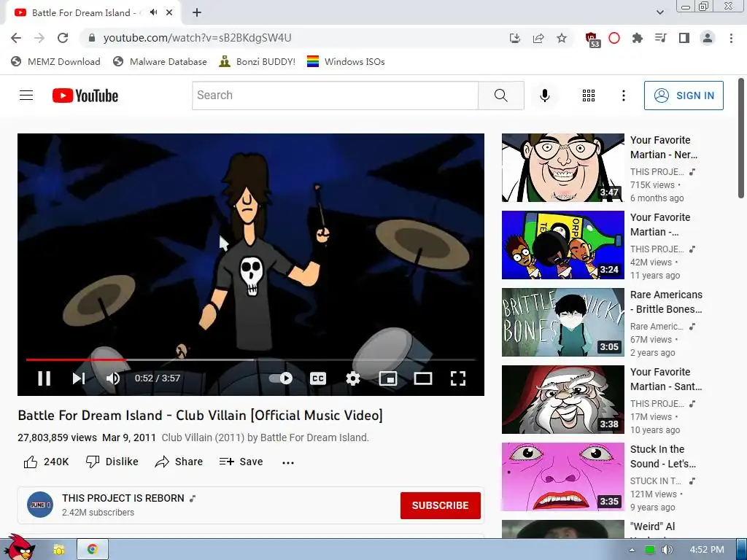This screenshot has height=560, width=747.
Task: Mute the video player volume icon
Action: (x=113, y=378)
